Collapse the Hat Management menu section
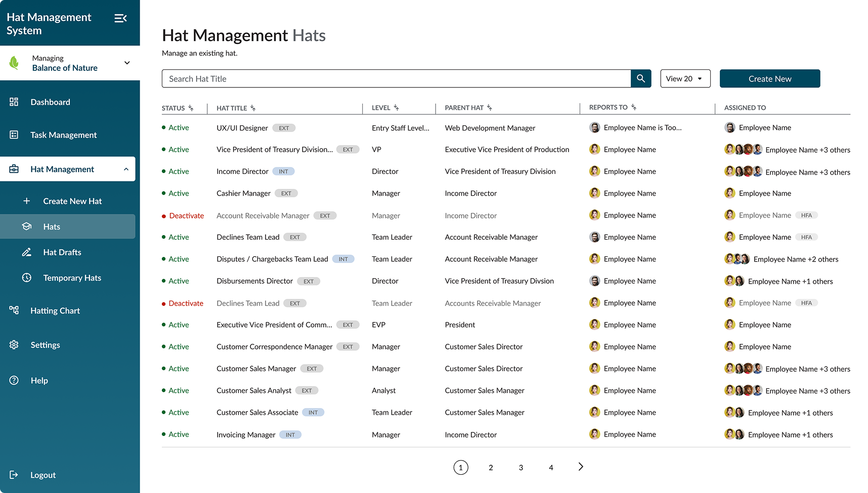 [x=126, y=169]
